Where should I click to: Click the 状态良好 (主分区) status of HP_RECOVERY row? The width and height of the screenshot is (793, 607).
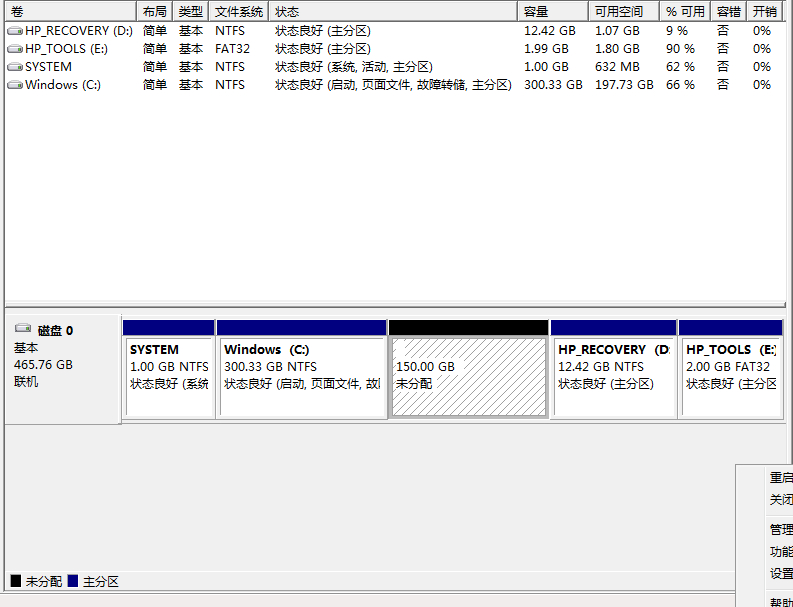pyautogui.click(x=323, y=31)
